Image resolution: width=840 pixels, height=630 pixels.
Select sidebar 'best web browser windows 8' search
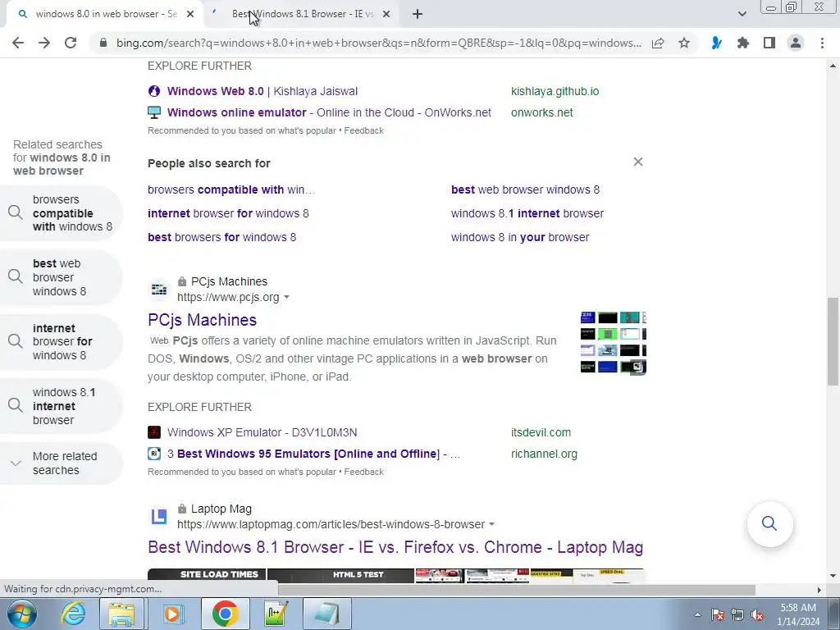pyautogui.click(x=61, y=277)
